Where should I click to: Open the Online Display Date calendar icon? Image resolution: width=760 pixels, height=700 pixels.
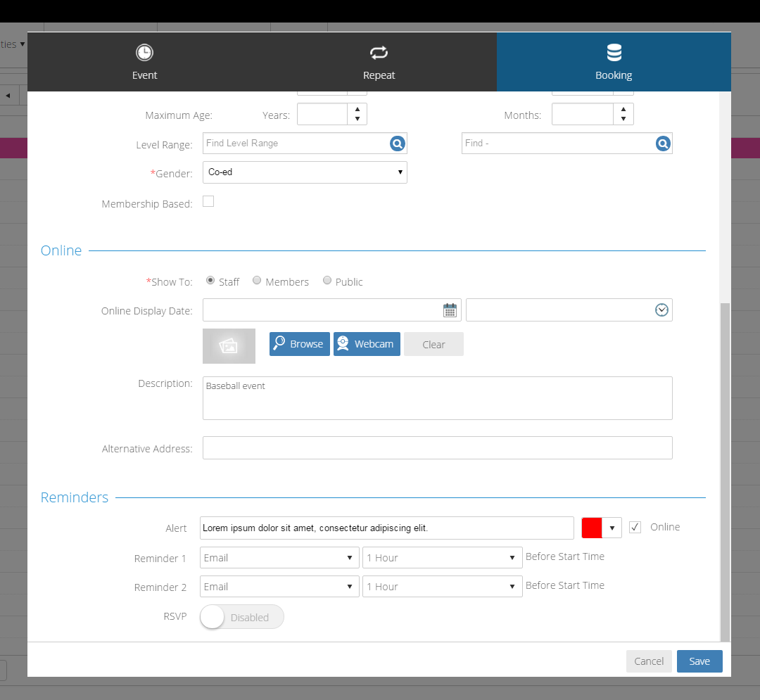pos(450,310)
